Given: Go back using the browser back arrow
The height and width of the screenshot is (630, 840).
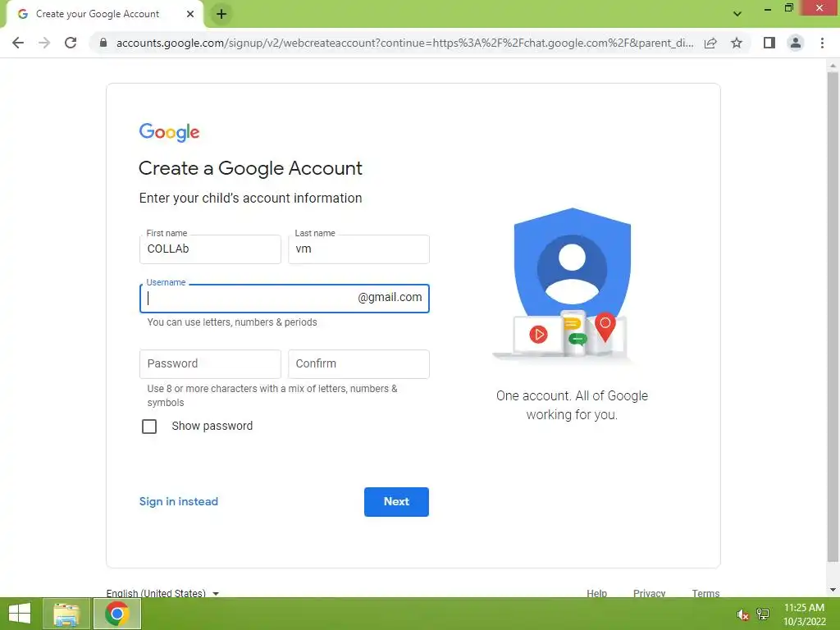Looking at the screenshot, I should [18, 43].
